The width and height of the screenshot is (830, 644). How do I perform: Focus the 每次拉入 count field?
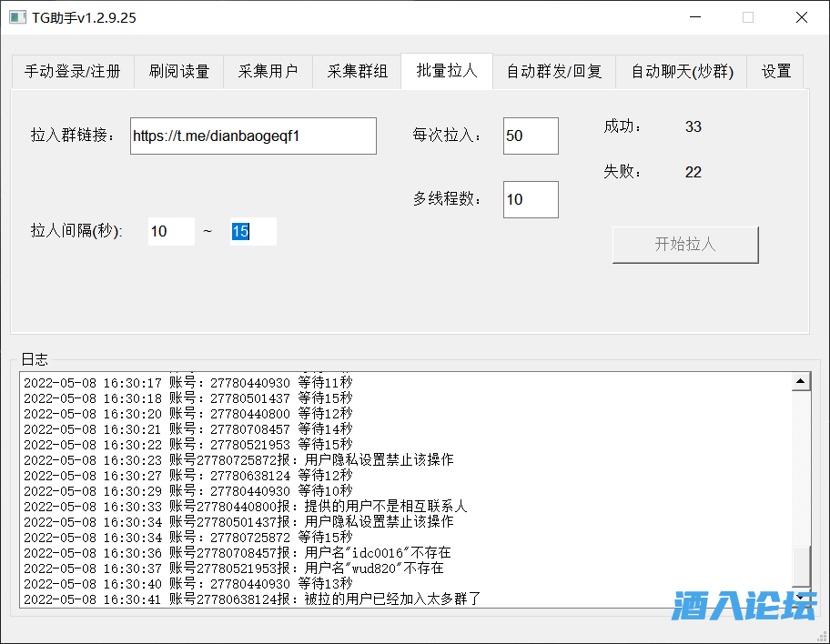click(x=530, y=136)
